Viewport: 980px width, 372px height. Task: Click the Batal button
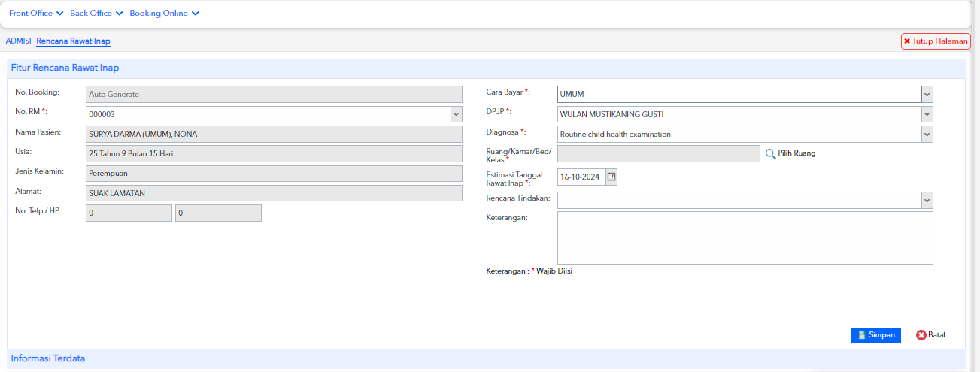coord(930,335)
